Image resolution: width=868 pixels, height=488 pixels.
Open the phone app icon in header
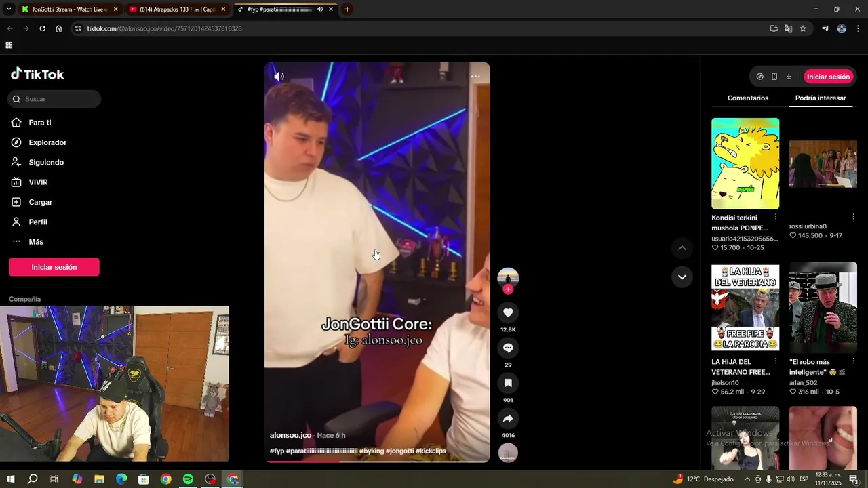pos(774,77)
